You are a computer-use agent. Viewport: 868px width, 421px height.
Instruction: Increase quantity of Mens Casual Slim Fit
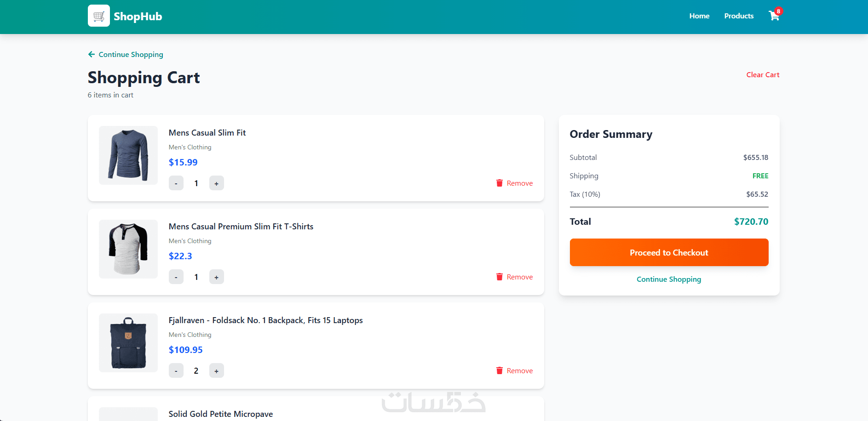[216, 183]
